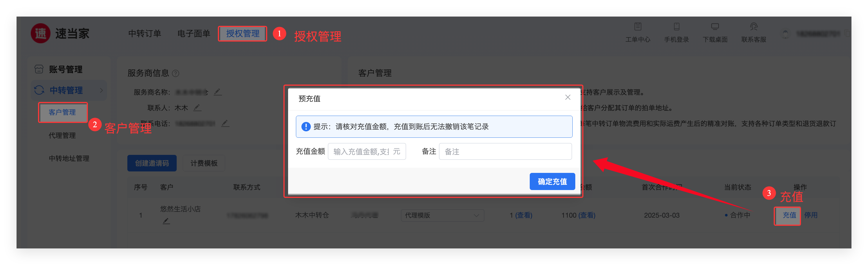This screenshot has width=868, height=265.
Task: Switch to the 中转订单 tab
Action: tap(144, 34)
